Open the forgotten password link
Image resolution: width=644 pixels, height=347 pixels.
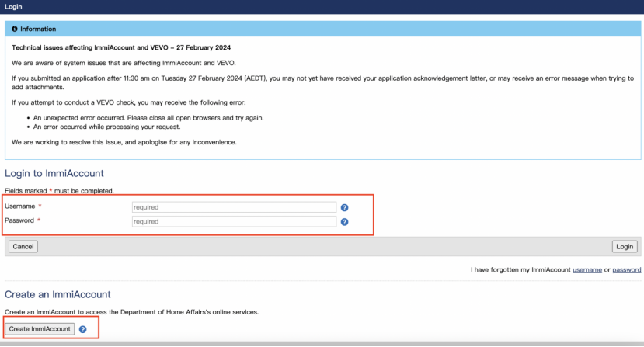pos(626,270)
